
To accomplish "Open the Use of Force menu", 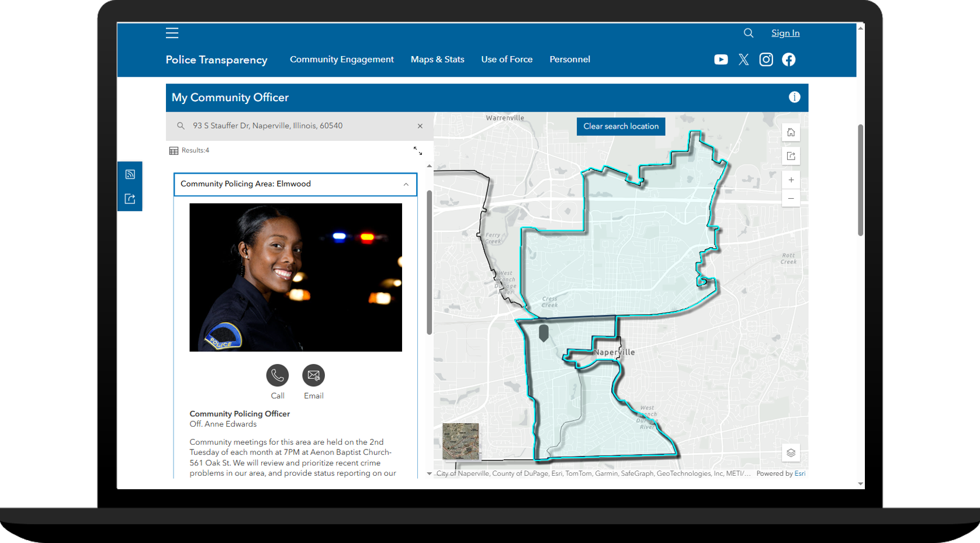I will pos(507,60).
